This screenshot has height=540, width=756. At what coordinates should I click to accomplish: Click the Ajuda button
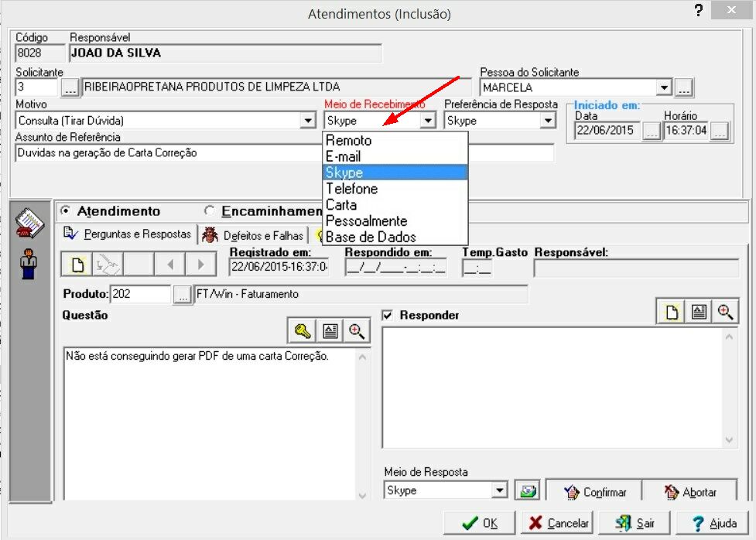(x=714, y=523)
